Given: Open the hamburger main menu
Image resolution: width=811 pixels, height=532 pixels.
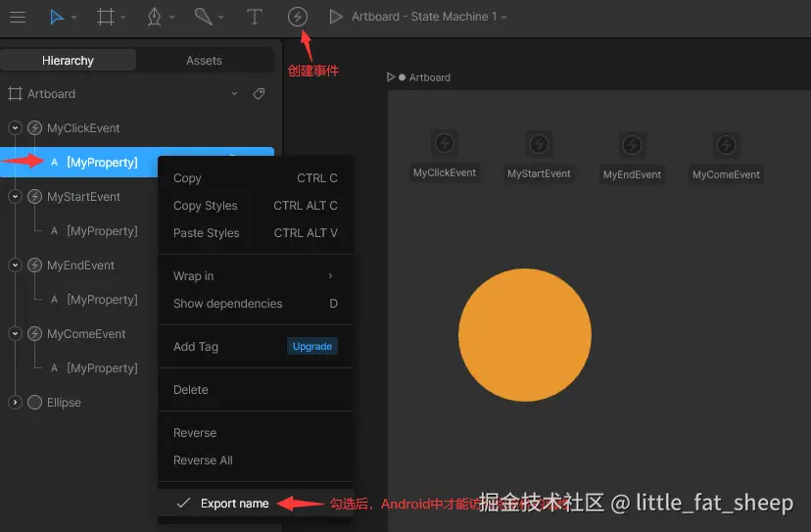Looking at the screenshot, I should click(x=18, y=17).
